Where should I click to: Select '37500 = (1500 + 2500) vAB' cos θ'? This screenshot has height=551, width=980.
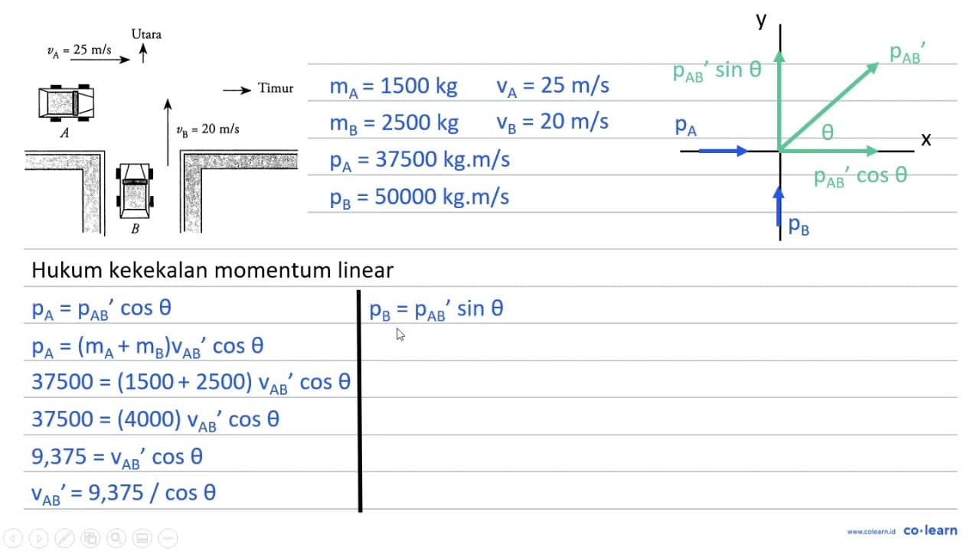click(x=191, y=383)
